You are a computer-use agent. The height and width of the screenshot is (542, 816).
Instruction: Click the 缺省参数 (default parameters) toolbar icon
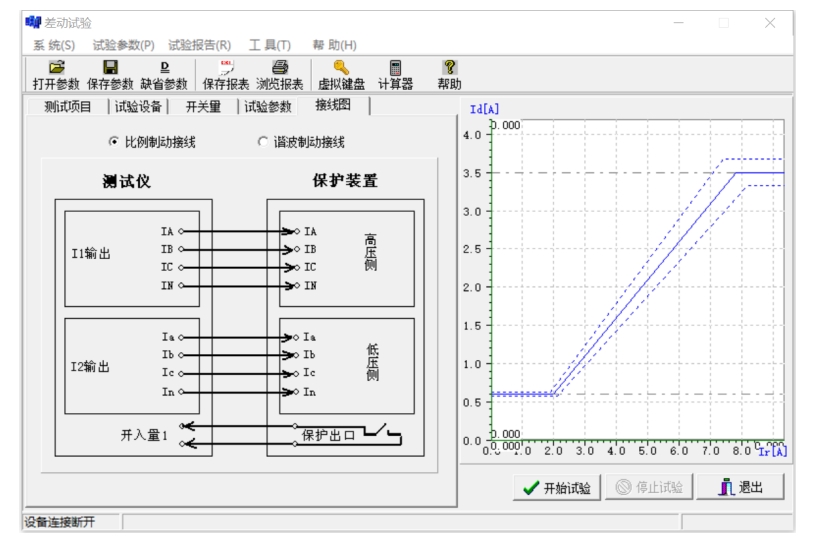coord(163,68)
